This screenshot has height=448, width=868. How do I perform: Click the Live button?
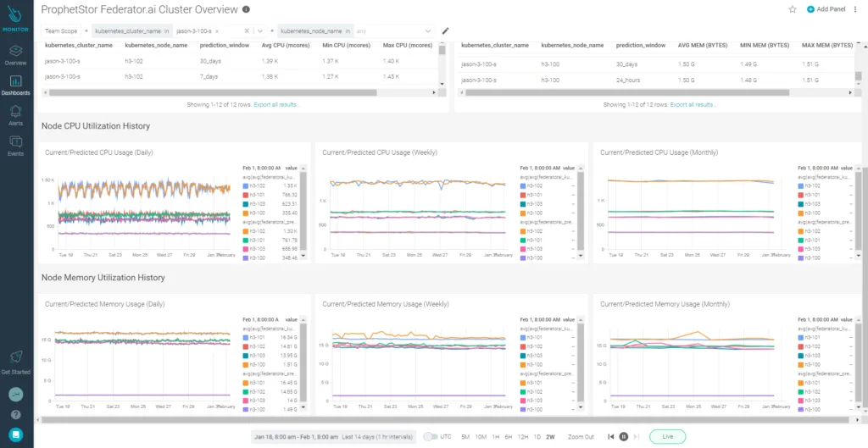click(667, 437)
